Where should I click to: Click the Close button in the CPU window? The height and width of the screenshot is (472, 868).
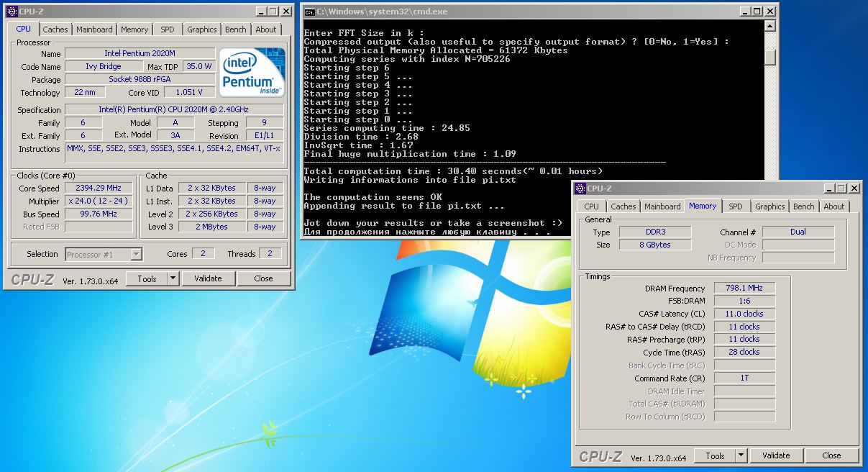pos(264,278)
